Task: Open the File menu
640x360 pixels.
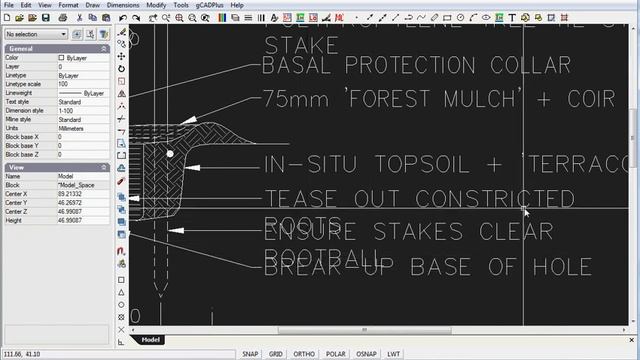Action: 9,5
